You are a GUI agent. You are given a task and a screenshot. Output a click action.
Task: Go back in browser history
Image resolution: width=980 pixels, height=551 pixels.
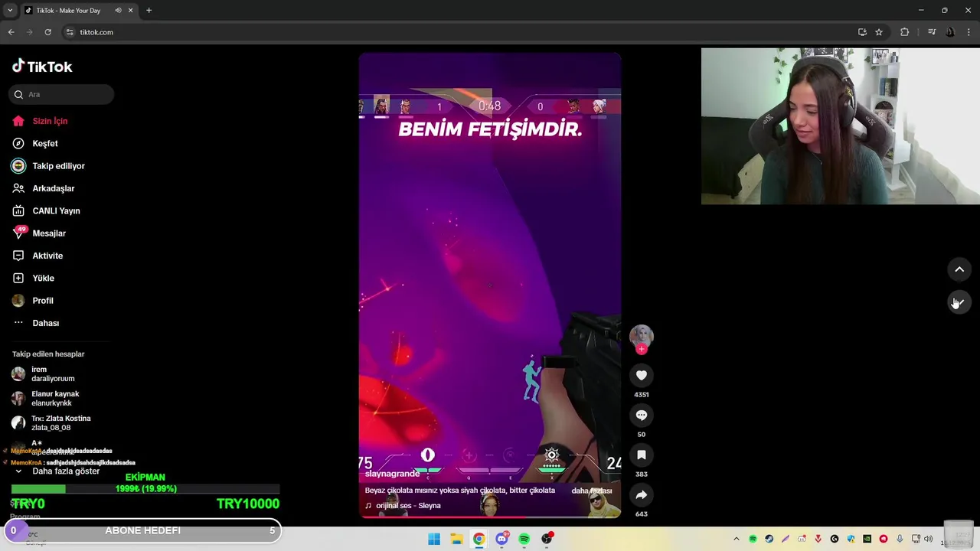tap(11, 32)
